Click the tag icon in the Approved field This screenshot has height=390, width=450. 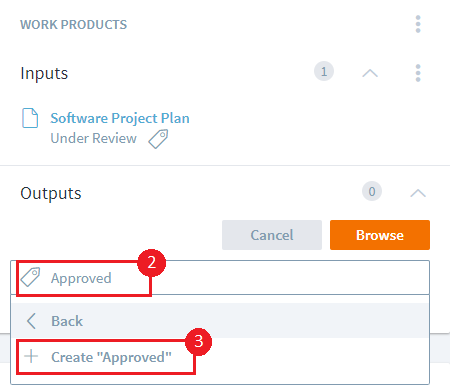[x=30, y=277]
